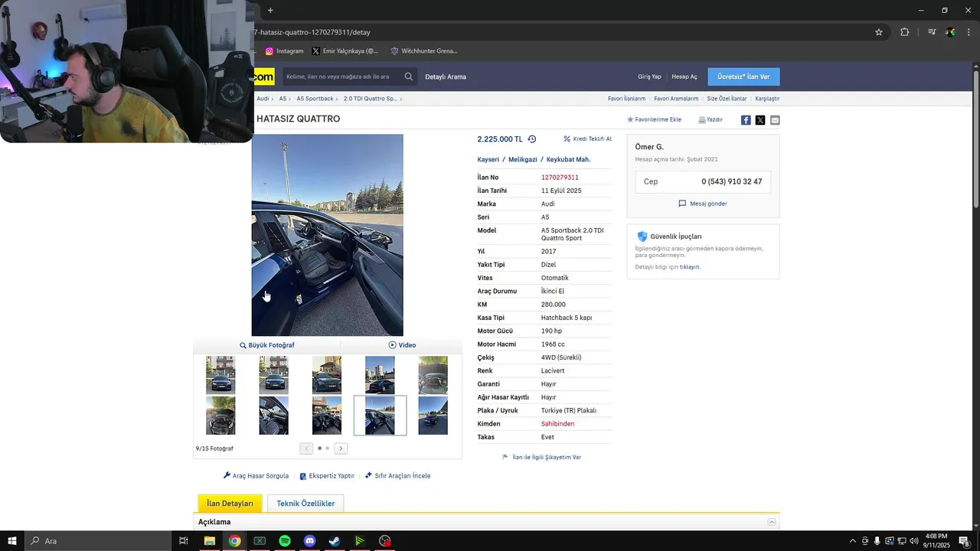The height and width of the screenshot is (551, 980).
Task: Share listing by email envelope icon
Action: tap(775, 120)
